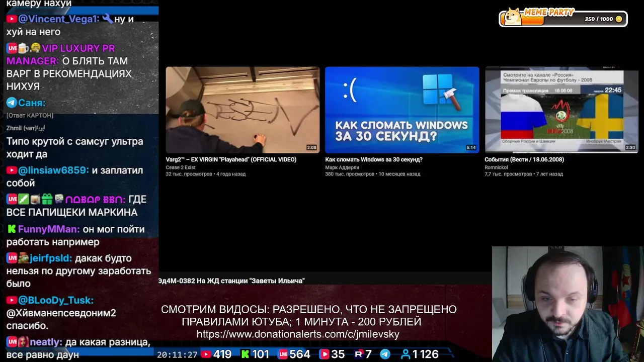Click the YouTube icon next to @BLooDy_Tusk
The height and width of the screenshot is (362, 644).
pyautogui.click(x=12, y=300)
